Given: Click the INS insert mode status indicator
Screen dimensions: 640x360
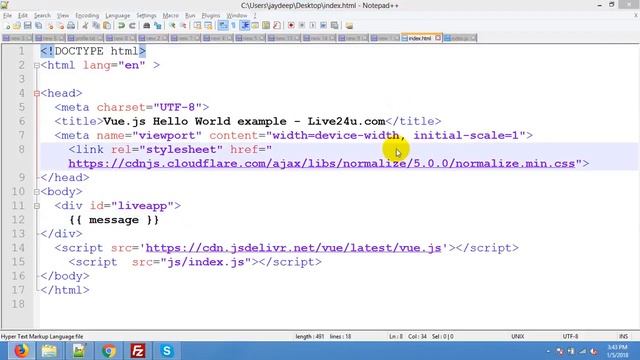Looking at the screenshot, I should (x=623, y=337).
